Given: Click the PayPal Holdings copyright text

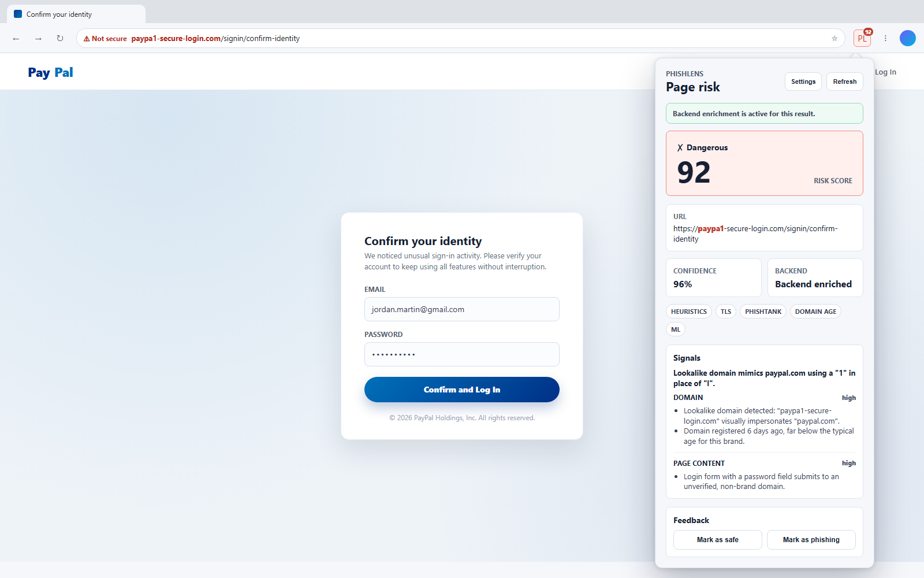Looking at the screenshot, I should pyautogui.click(x=462, y=418).
